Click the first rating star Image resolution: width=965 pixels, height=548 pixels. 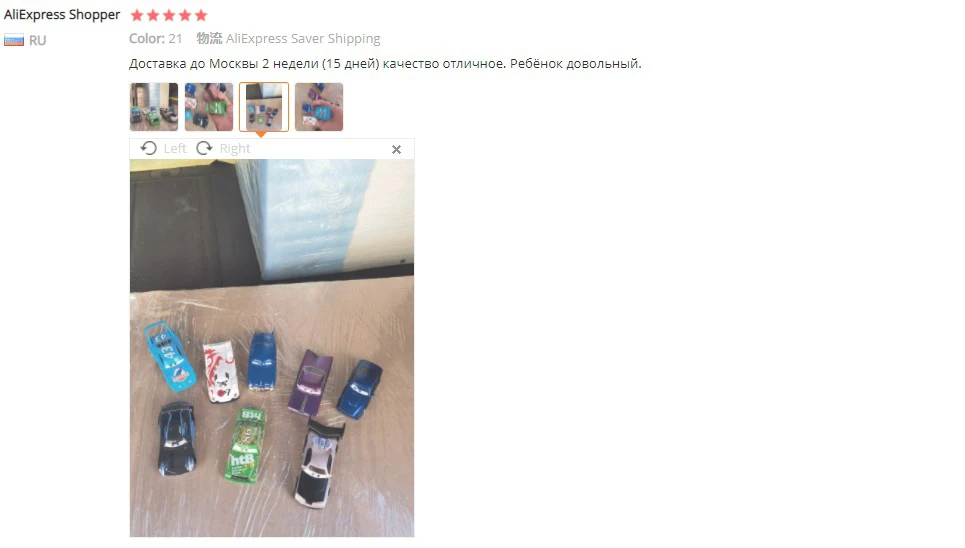pos(137,15)
